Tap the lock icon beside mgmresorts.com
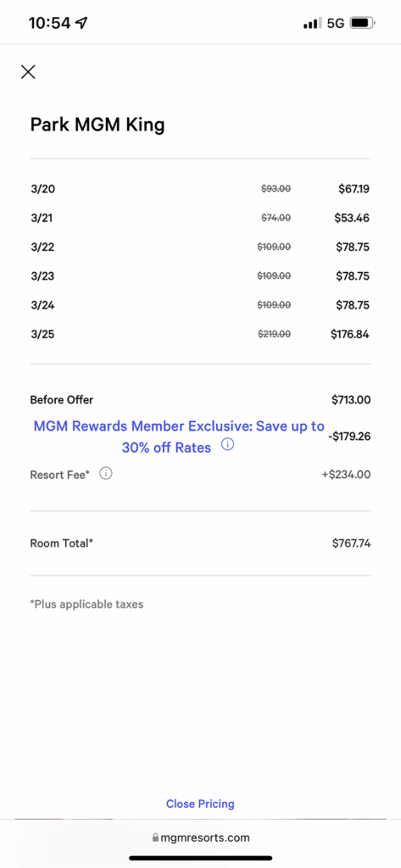 click(x=156, y=837)
